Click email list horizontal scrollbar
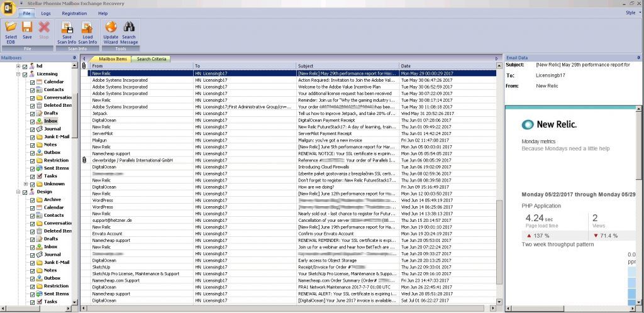 tap(288, 308)
